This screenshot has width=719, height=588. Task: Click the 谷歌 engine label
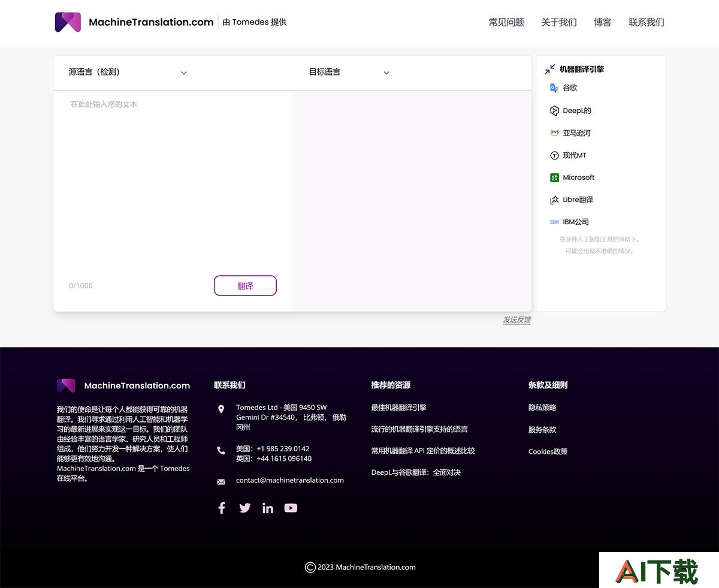[x=570, y=88]
